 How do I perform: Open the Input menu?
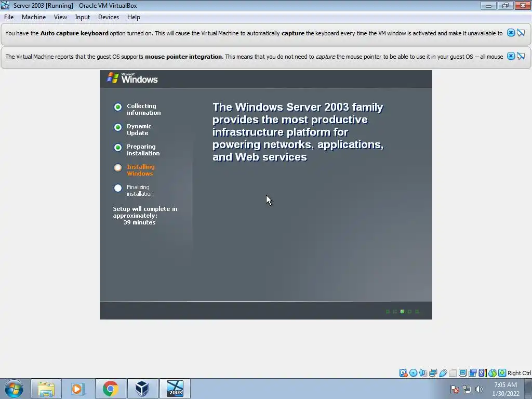point(83,17)
